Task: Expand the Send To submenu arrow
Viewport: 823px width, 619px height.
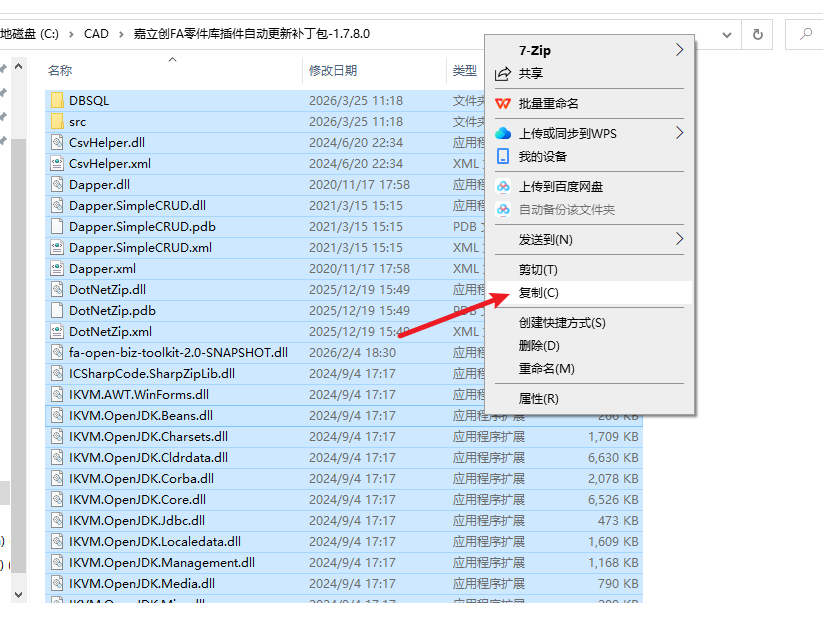Action: point(680,240)
